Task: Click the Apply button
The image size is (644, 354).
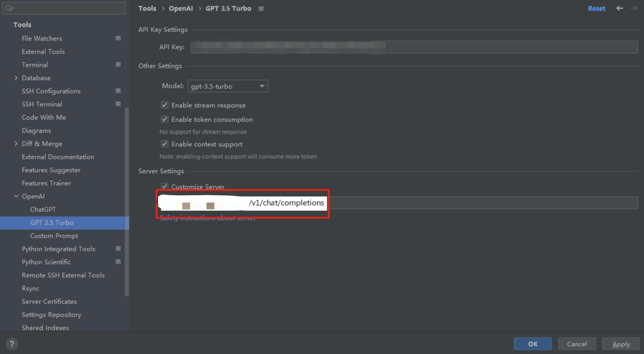Action: pyautogui.click(x=621, y=344)
